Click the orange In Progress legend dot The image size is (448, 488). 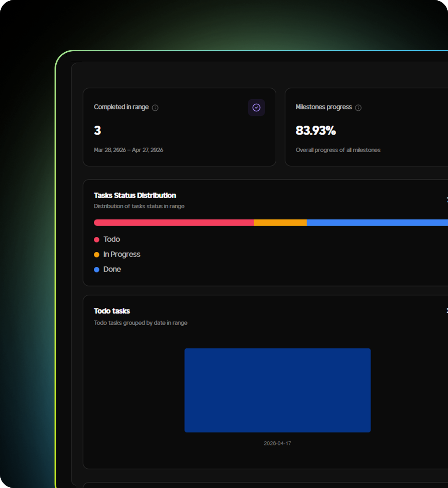coord(97,255)
